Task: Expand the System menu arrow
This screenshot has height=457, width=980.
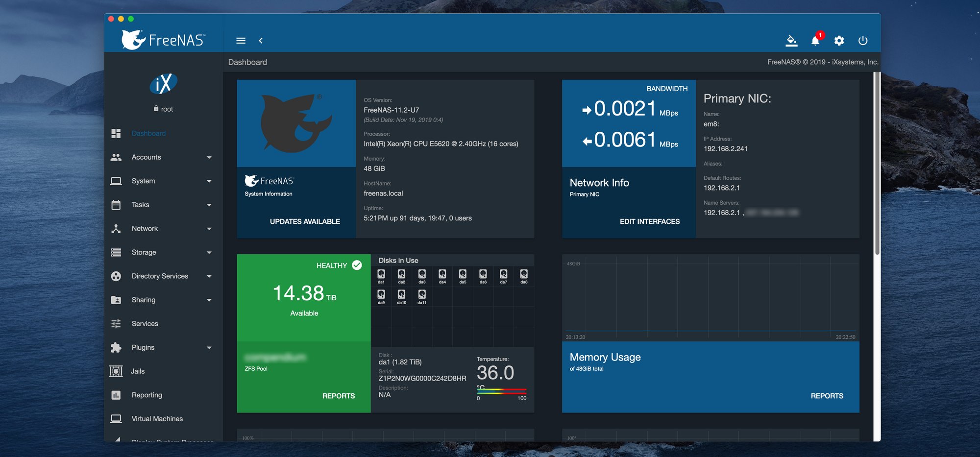Action: coord(209,181)
